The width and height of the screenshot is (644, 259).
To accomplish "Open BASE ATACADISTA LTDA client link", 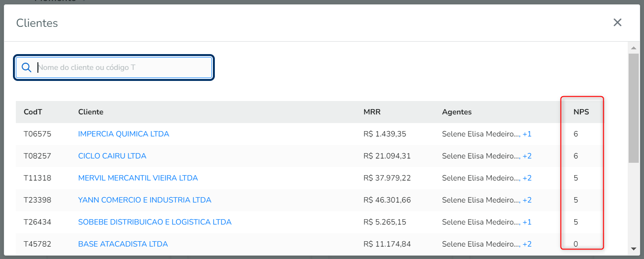I will point(123,244).
